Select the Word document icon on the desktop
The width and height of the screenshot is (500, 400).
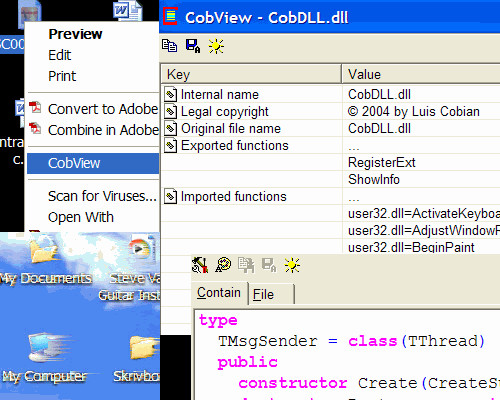tap(128, 11)
